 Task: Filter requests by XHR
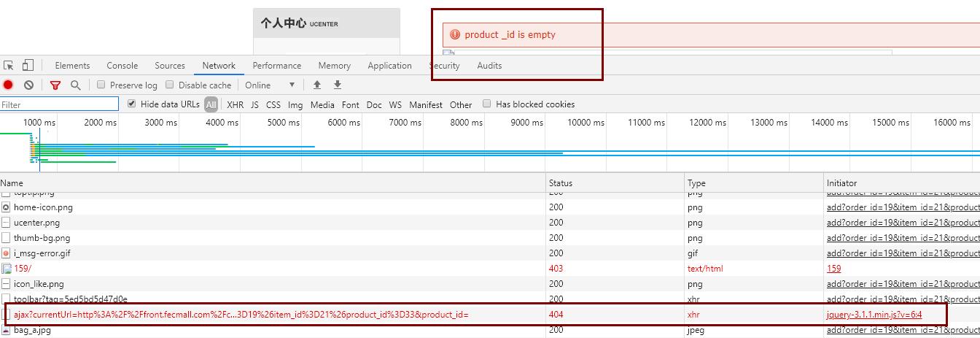235,104
